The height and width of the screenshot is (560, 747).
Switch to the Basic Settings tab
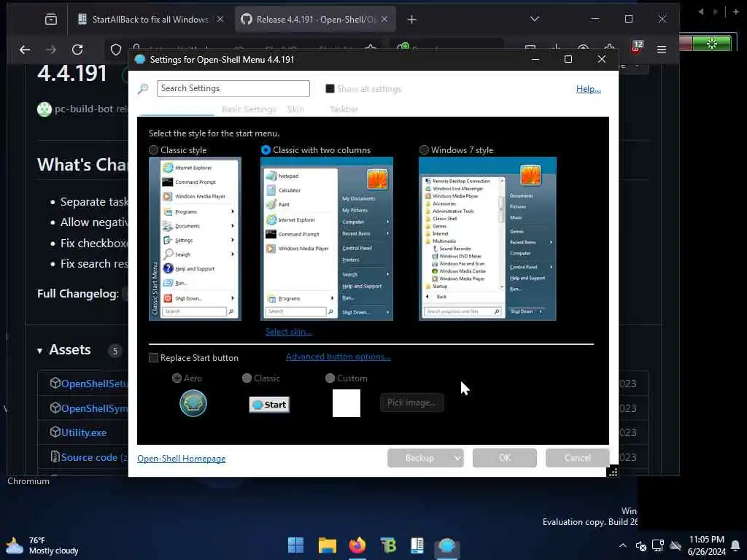[249, 109]
